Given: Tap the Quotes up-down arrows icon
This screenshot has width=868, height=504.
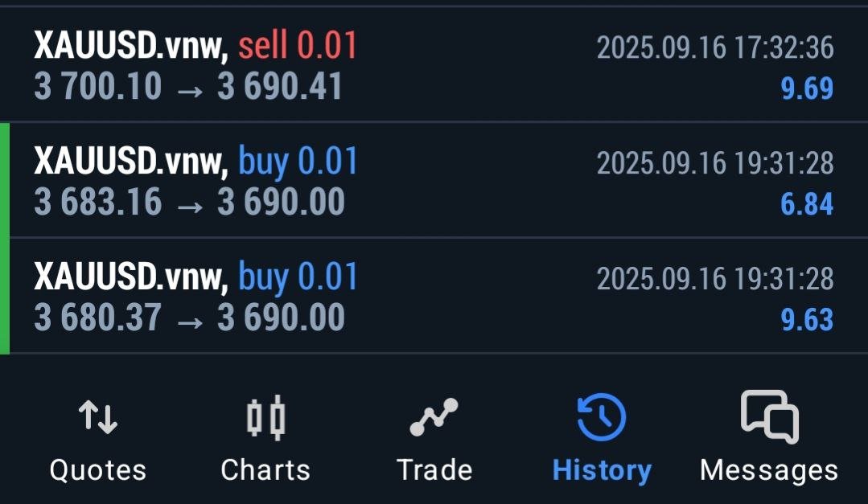Looking at the screenshot, I should click(x=98, y=417).
